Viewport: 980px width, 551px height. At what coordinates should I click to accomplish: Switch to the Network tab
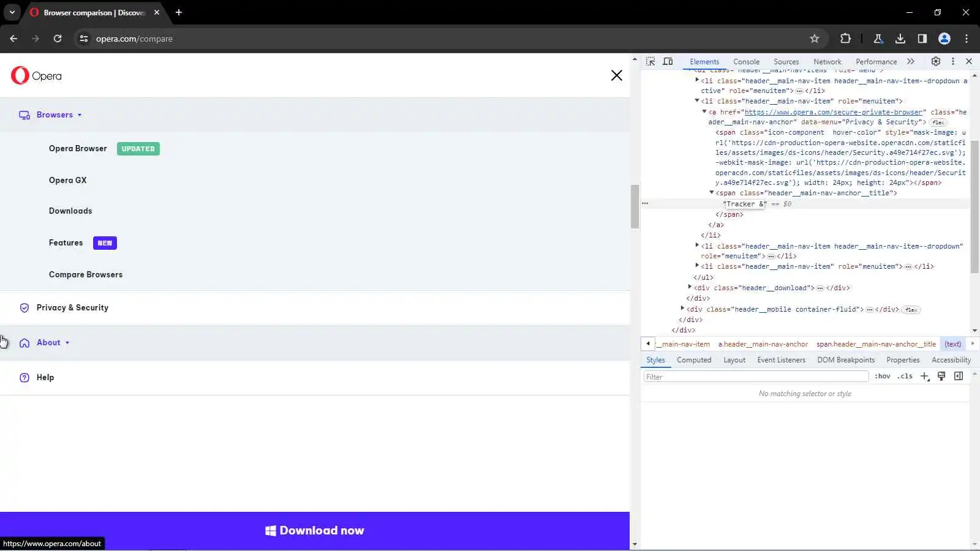point(827,62)
